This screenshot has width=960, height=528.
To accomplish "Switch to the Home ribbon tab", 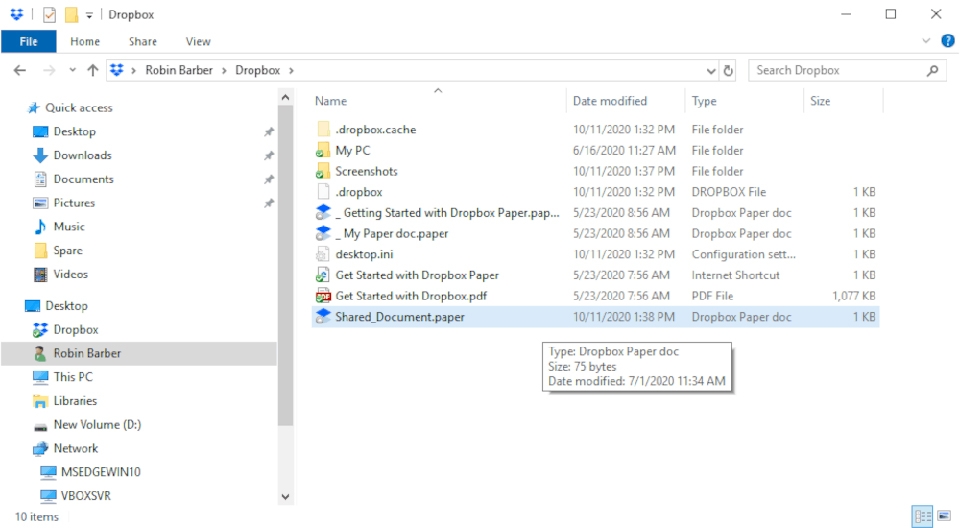I will click(x=85, y=41).
